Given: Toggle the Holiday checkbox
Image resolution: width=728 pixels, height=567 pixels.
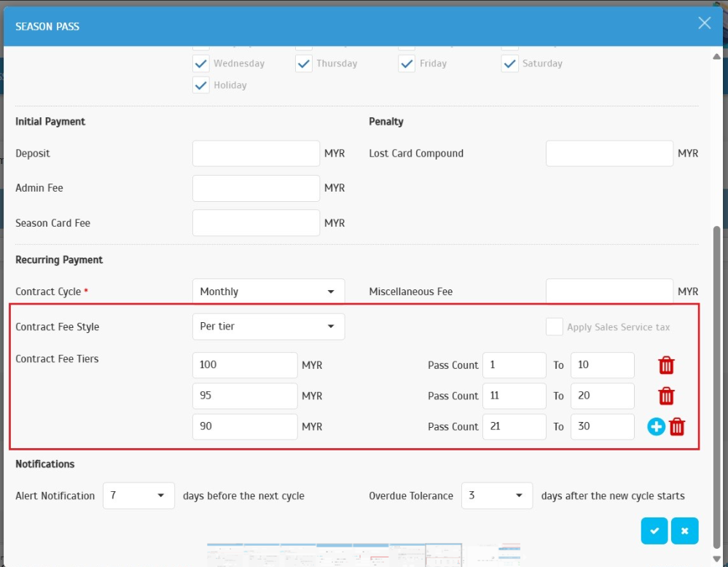Looking at the screenshot, I should point(201,85).
